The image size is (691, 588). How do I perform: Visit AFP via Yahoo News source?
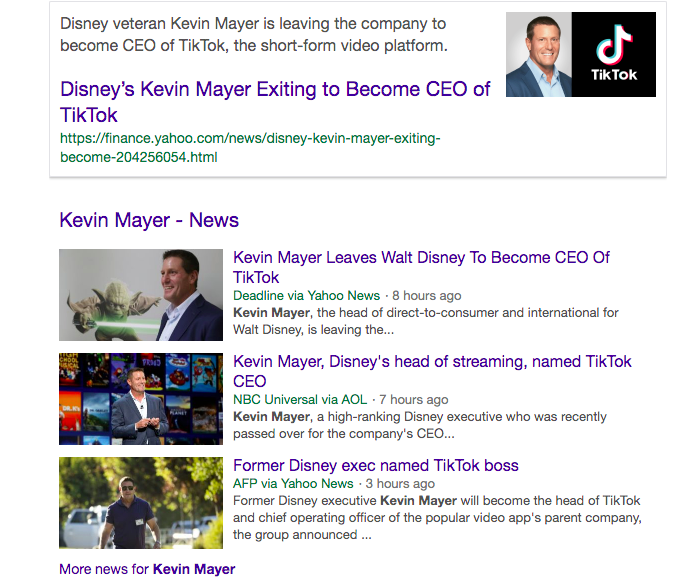coord(293,484)
